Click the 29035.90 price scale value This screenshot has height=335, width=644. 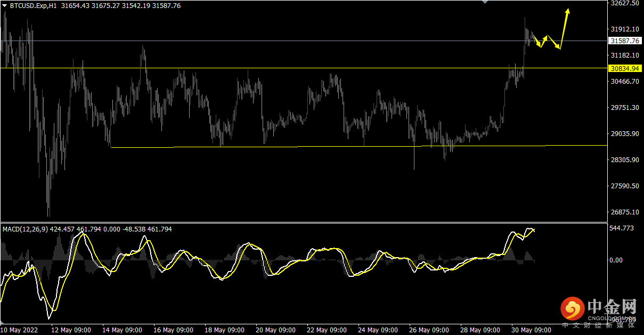pos(625,133)
